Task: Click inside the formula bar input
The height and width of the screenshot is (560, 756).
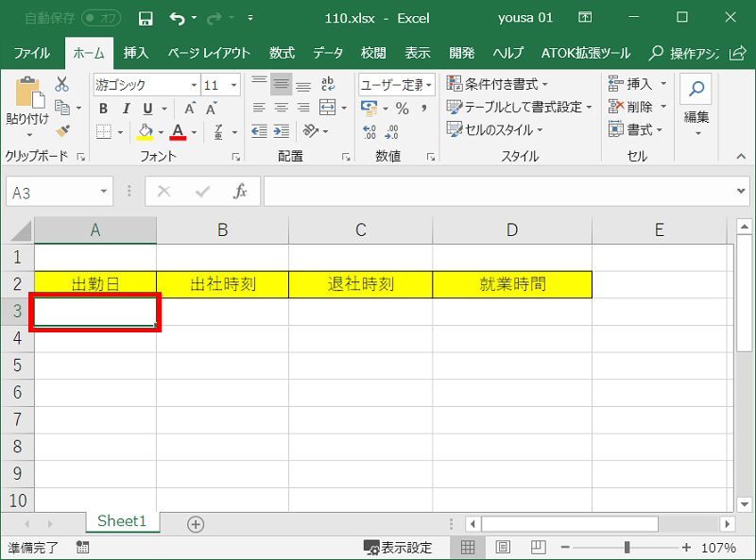Action: tap(499, 192)
